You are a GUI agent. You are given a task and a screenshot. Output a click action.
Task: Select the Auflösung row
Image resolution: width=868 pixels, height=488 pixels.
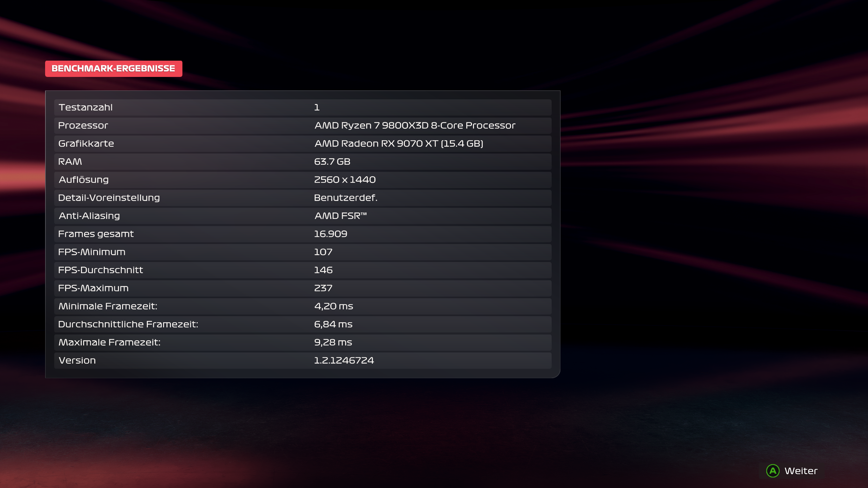click(x=302, y=180)
